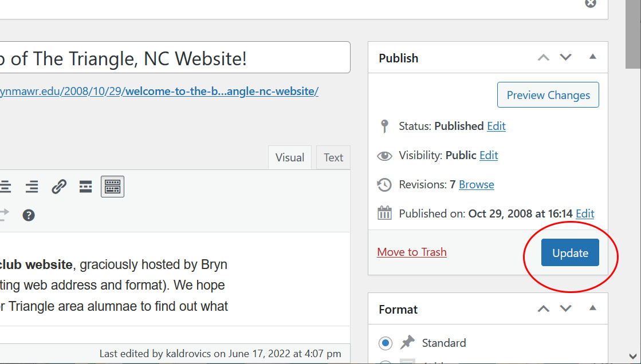
Task: Switch to the Visual editor tab
Action: (289, 157)
